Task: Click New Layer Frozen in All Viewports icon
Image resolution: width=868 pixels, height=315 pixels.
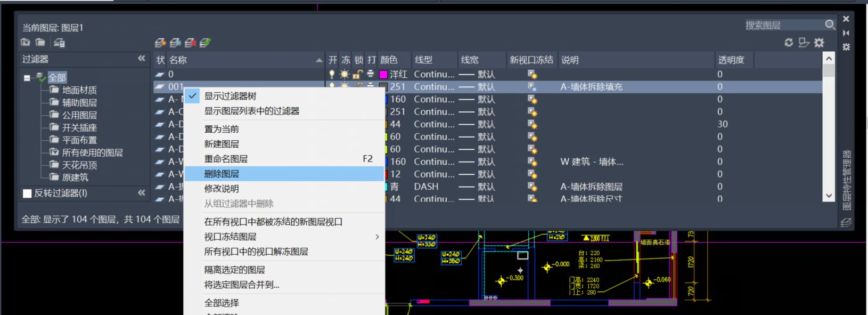Action: click(175, 43)
